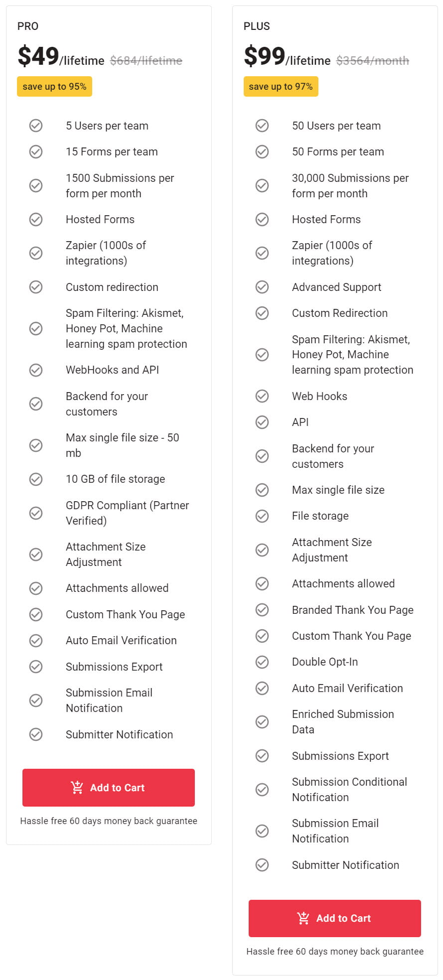Image resolution: width=443 pixels, height=980 pixels.
Task: Click the cart icon on the PLUS Add to Cart button
Action: click(x=304, y=918)
